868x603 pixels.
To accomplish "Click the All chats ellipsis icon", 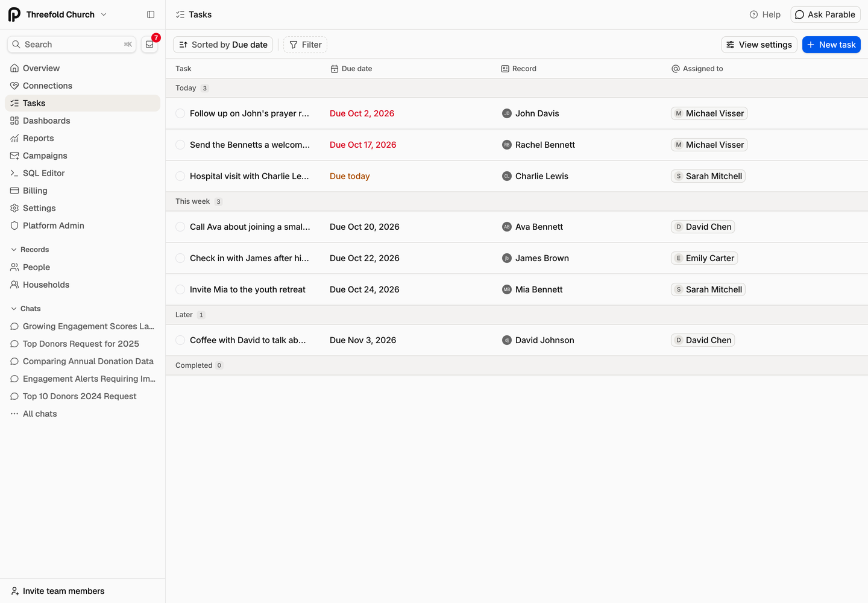I will coord(14,414).
